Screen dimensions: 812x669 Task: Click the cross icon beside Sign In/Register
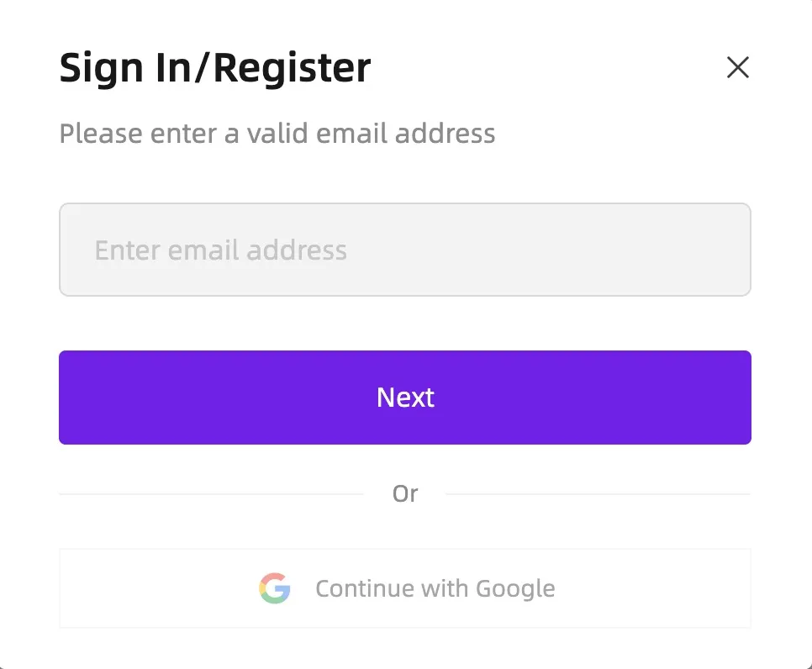(x=737, y=67)
